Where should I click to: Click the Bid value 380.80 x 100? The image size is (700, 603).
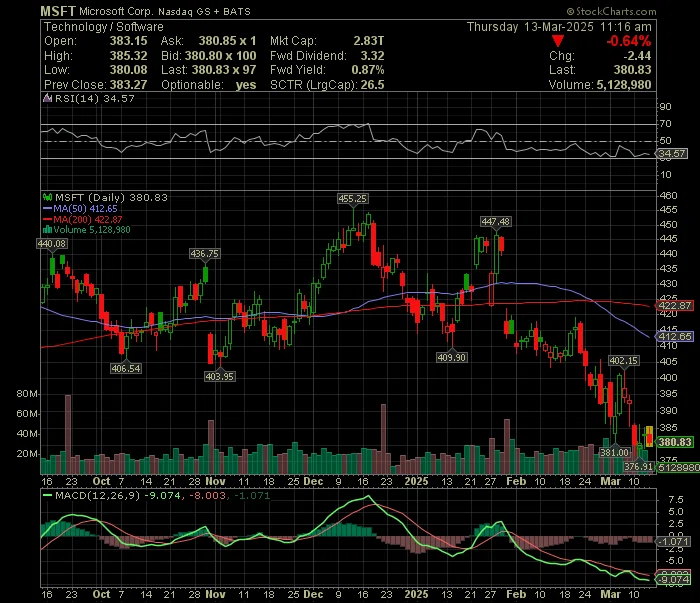(x=221, y=55)
